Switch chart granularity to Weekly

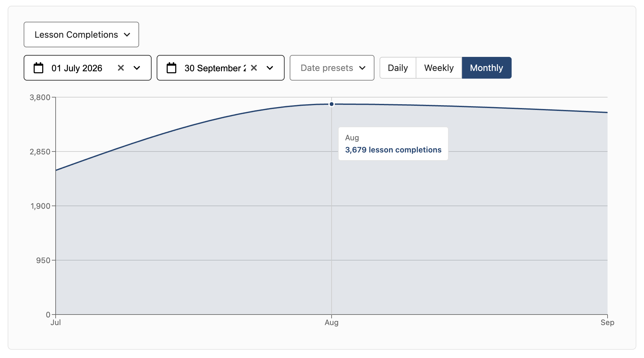tap(439, 68)
